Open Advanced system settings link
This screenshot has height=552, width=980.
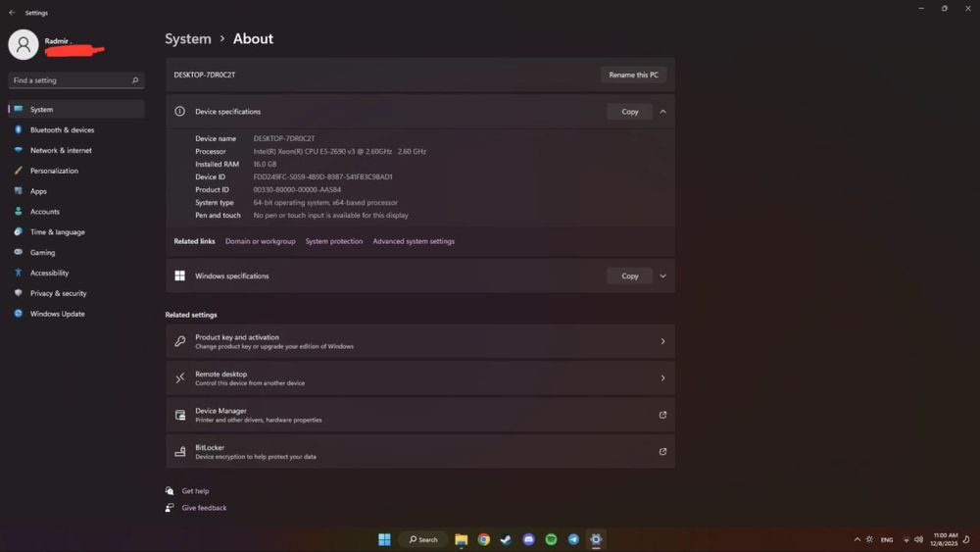click(x=414, y=241)
